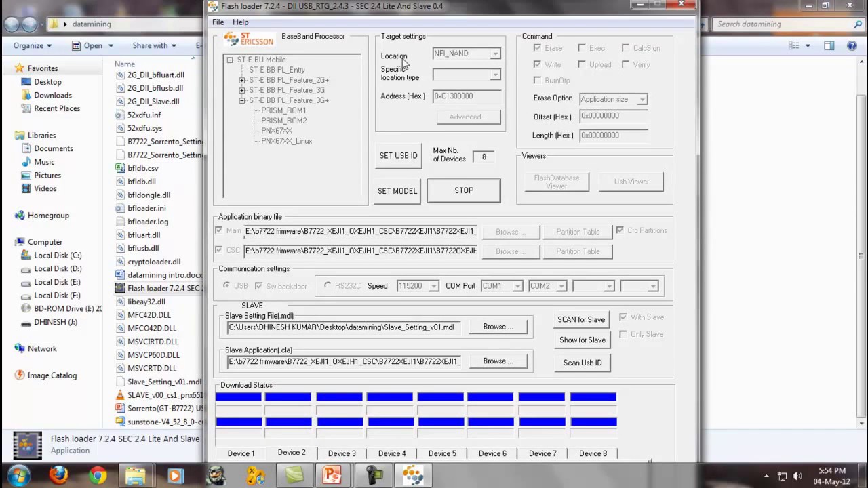Viewport: 868px width, 488px height.
Task: Expand ST-E BB PL_Feature_2G+ tree node
Action: click(242, 80)
